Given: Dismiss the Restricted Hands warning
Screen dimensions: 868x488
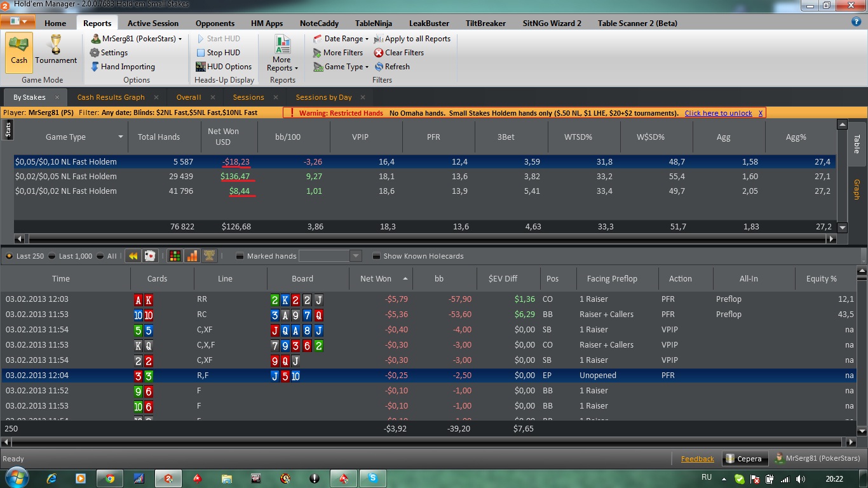Looking at the screenshot, I should [761, 113].
